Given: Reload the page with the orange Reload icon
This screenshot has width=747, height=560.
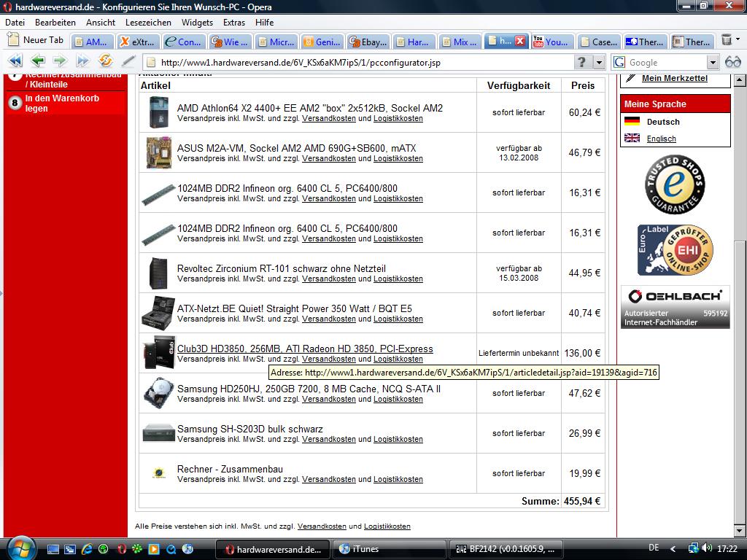Looking at the screenshot, I should tap(105, 61).
